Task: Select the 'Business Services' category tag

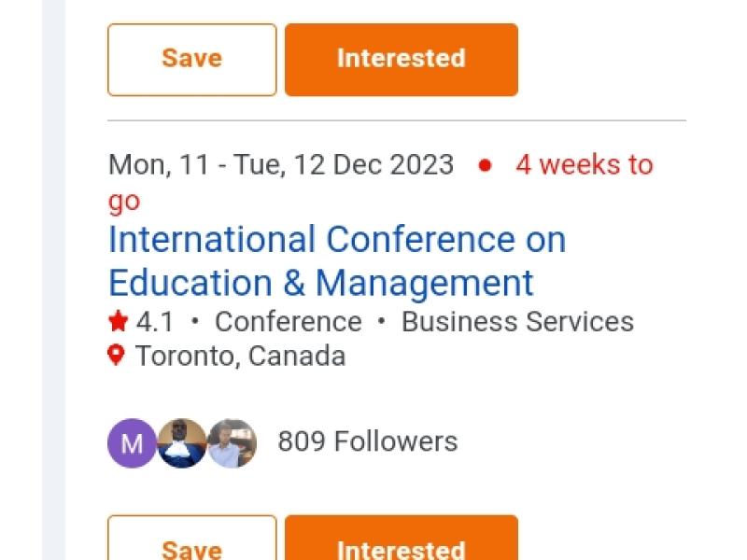Action: pyautogui.click(x=517, y=322)
